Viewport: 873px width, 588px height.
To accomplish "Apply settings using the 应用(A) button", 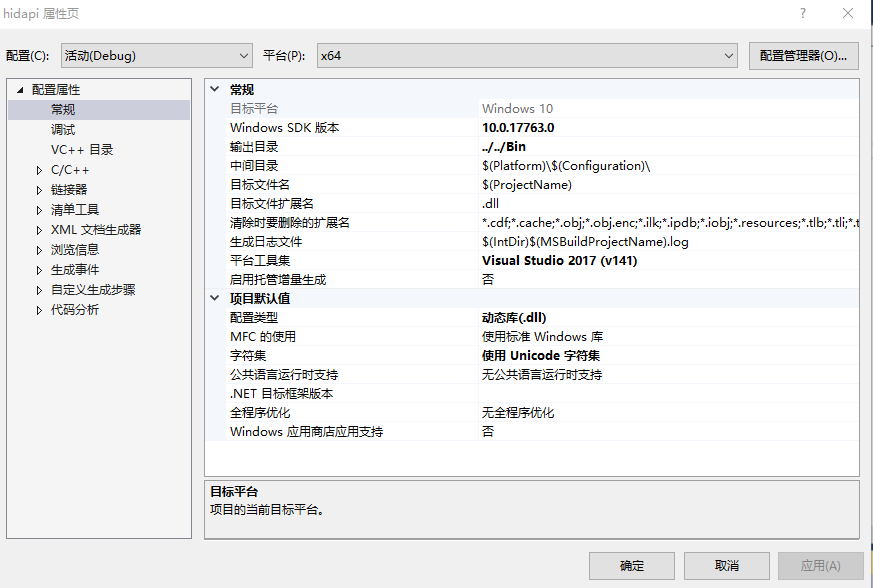I will (x=820, y=566).
